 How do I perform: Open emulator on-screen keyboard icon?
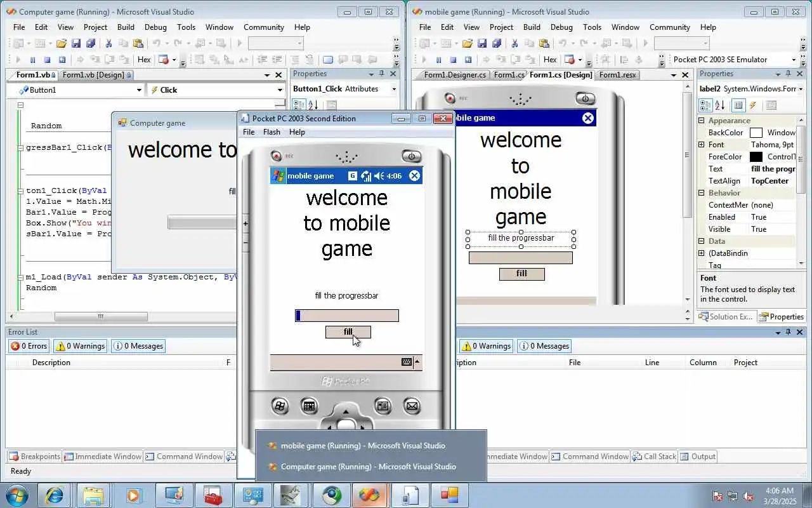[407, 362]
